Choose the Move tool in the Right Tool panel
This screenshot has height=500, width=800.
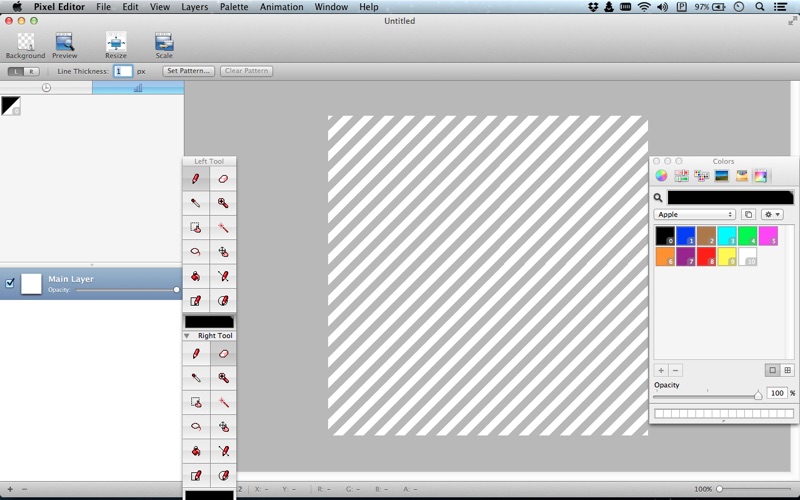pos(223,427)
